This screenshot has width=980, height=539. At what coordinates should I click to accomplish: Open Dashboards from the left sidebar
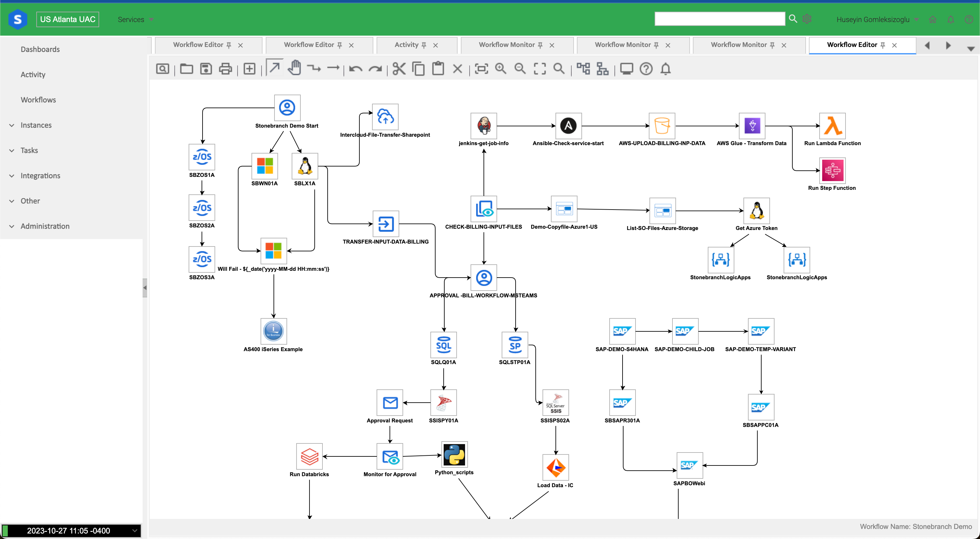tap(40, 49)
